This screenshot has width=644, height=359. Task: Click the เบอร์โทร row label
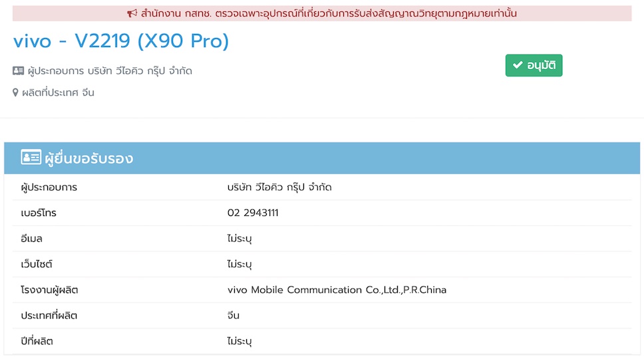pyautogui.click(x=39, y=213)
